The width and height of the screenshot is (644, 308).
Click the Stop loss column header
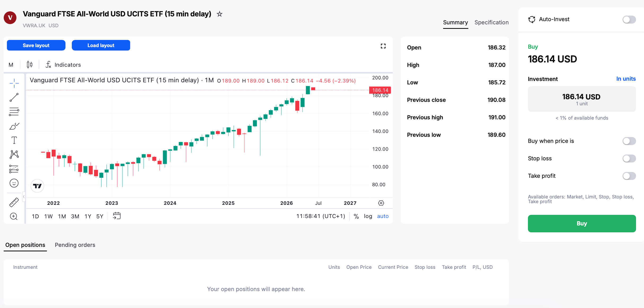pyautogui.click(x=425, y=267)
